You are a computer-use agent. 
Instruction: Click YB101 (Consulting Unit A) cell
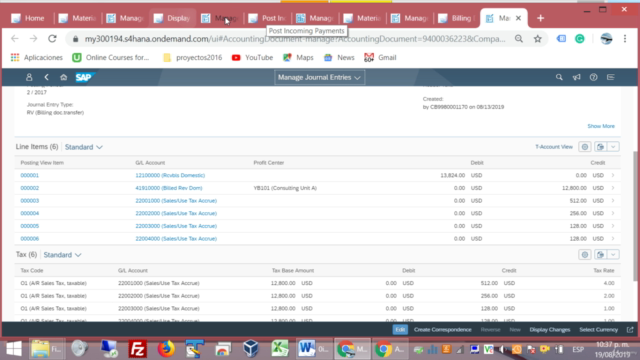pos(285,188)
